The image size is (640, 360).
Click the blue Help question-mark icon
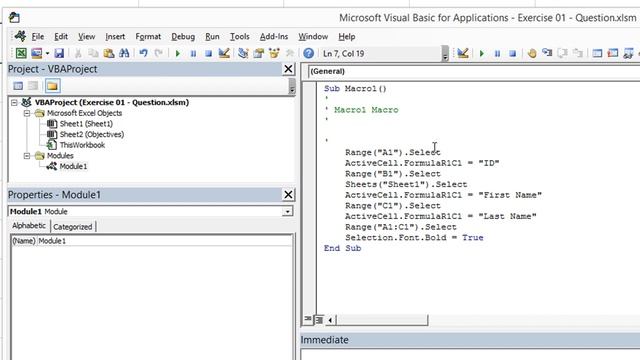(x=309, y=53)
